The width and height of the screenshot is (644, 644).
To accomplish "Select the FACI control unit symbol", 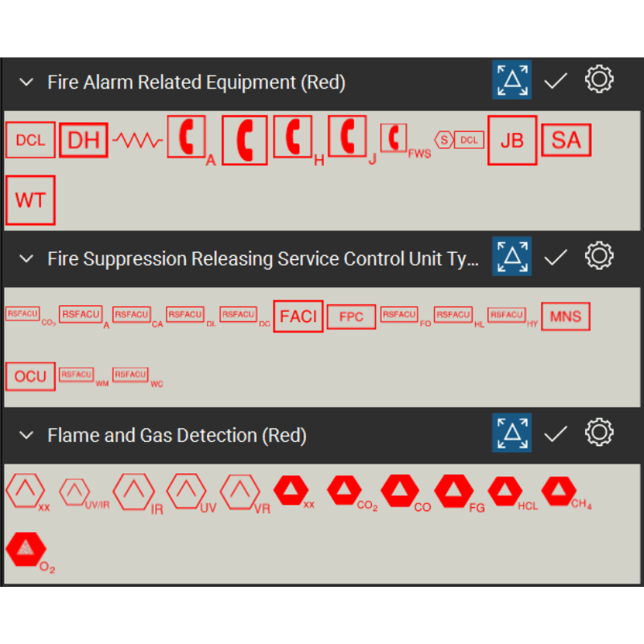I will click(298, 316).
